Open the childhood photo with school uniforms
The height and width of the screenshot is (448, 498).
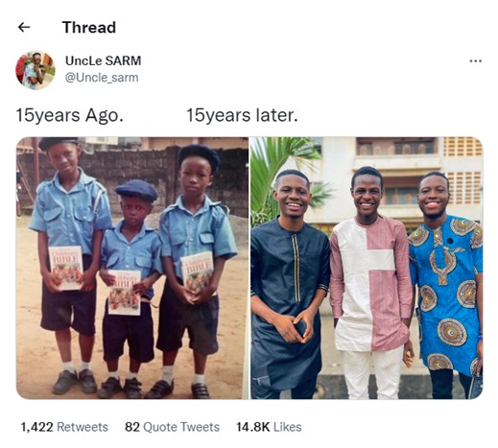coord(132,268)
